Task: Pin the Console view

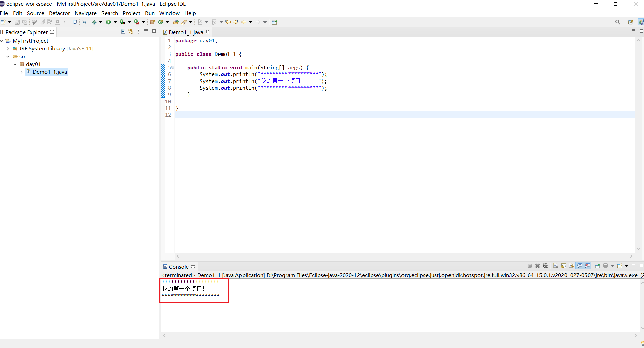Action: click(597, 266)
